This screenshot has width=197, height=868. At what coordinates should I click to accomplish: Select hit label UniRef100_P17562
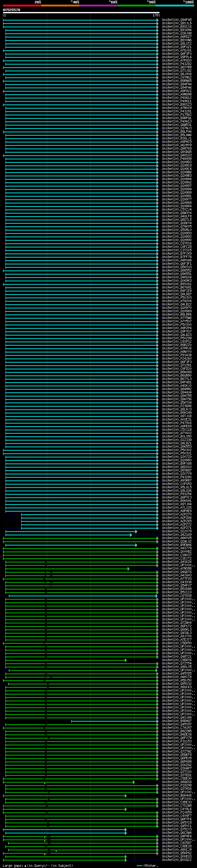point(177,115)
